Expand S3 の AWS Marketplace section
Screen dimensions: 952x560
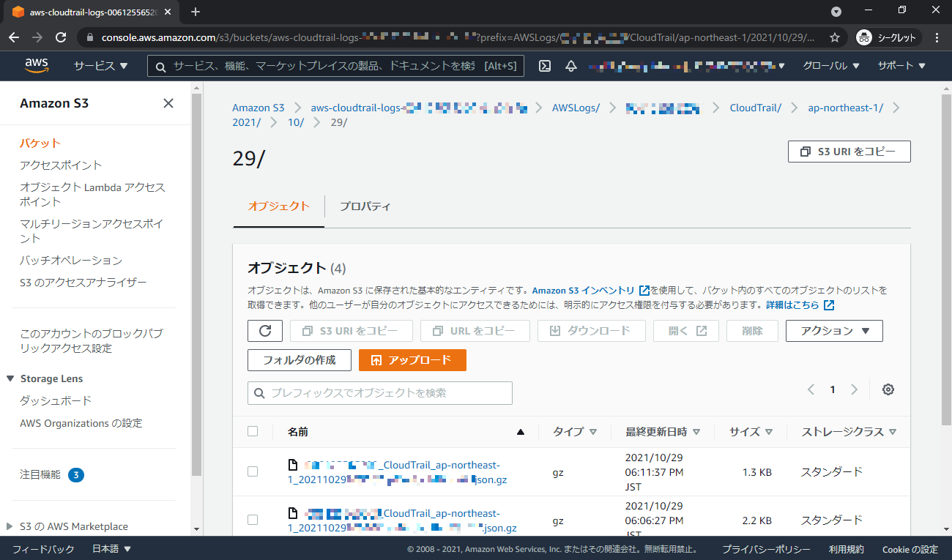coord(10,526)
